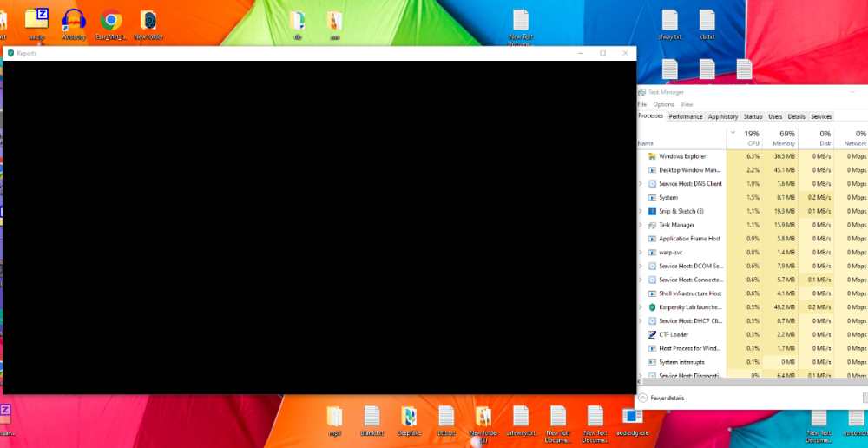The width and height of the screenshot is (868, 448).
Task: Switch to the Services tab
Action: click(821, 117)
